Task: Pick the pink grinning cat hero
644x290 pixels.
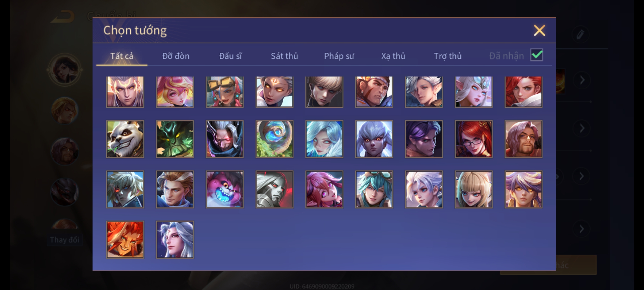Action: coord(225,190)
